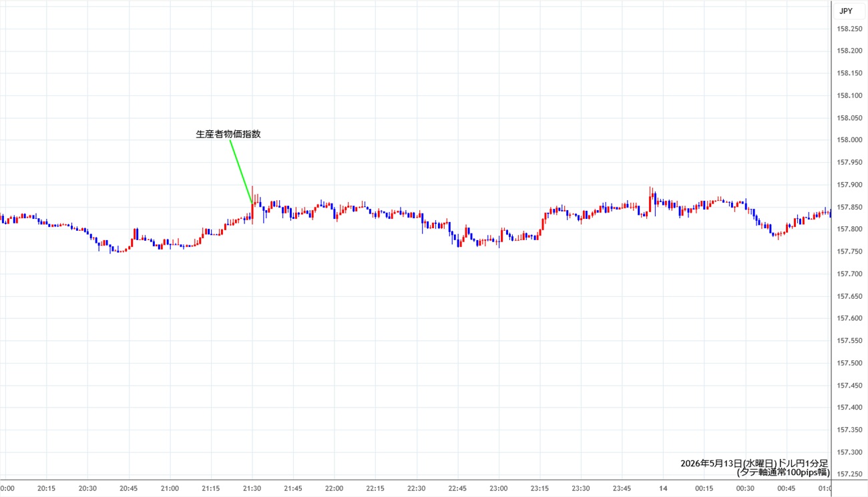Click the タテ軸通常100pips幅 caption text
This screenshot has width=868, height=497.
(x=783, y=472)
